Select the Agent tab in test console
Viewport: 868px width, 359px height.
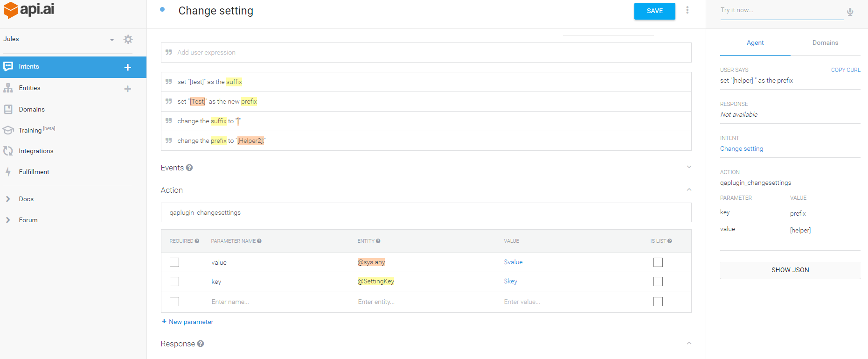click(755, 42)
